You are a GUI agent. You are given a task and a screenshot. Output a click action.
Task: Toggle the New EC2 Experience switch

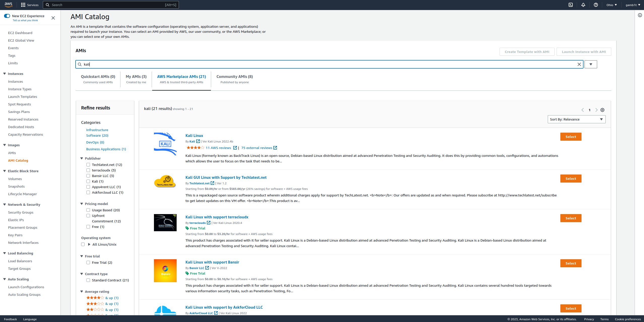pos(7,16)
